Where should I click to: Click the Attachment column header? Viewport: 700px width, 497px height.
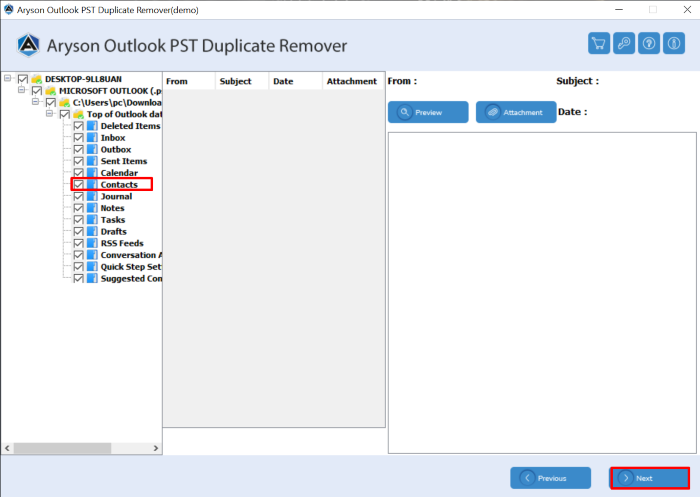(x=351, y=81)
